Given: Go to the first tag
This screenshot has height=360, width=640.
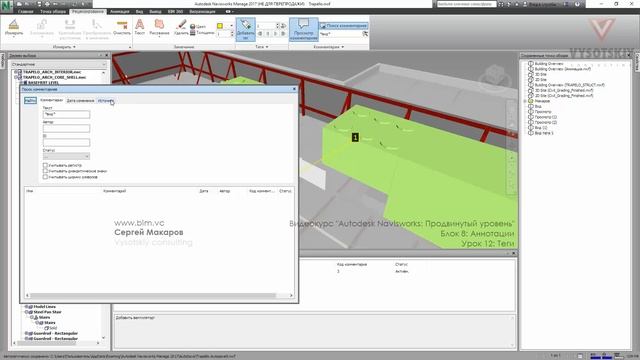Looking at the screenshot, I should pyautogui.click(x=260, y=34).
